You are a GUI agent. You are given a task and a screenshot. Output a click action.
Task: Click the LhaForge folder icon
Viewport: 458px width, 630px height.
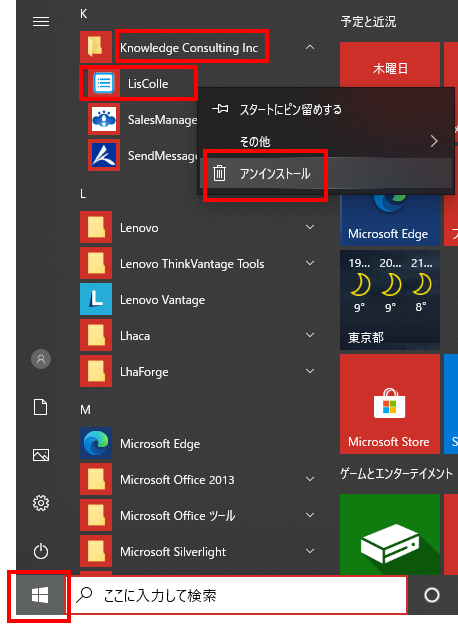[96, 371]
